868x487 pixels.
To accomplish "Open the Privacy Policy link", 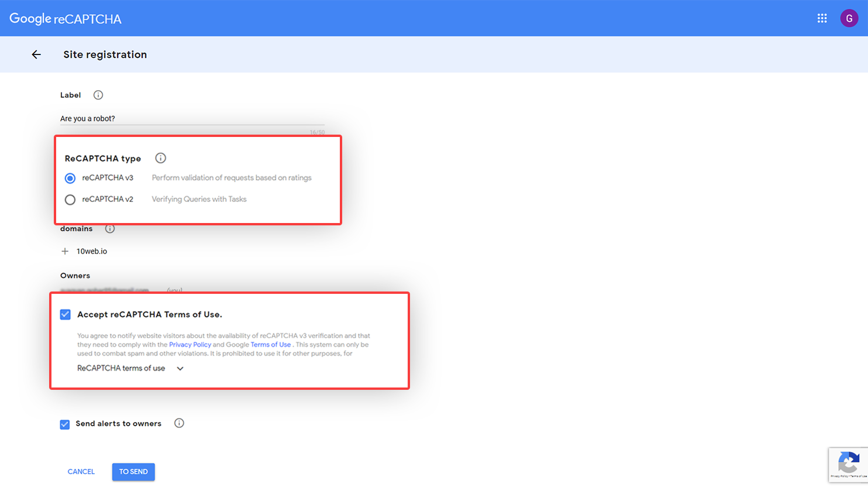I will pos(190,345).
